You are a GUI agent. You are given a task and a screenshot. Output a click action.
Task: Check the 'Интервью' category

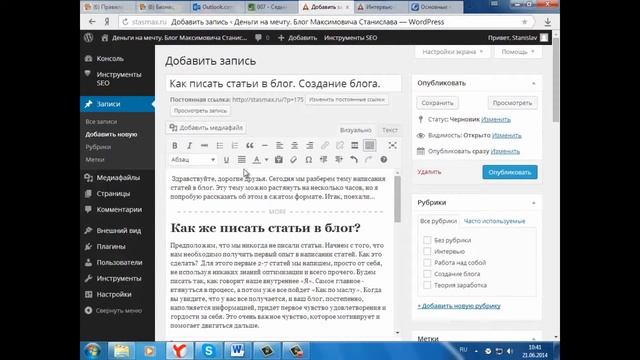point(427,251)
